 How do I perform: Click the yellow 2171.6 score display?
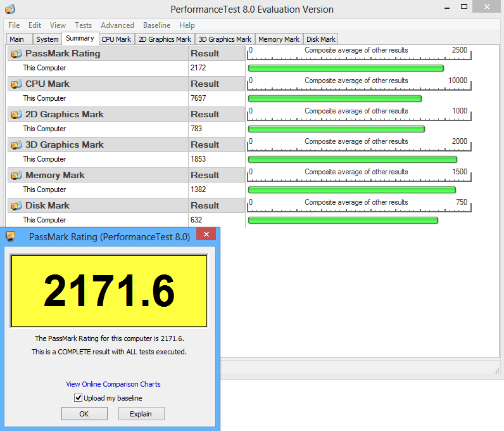pos(109,291)
